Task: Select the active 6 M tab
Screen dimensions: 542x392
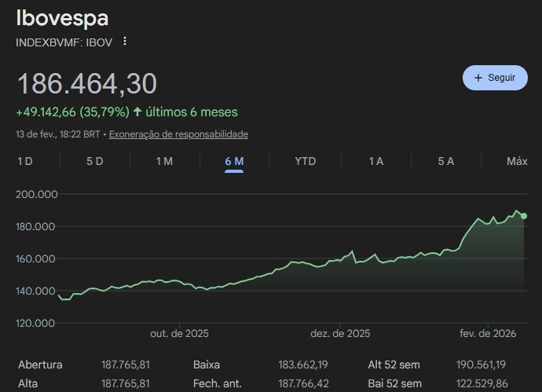Action: click(234, 161)
